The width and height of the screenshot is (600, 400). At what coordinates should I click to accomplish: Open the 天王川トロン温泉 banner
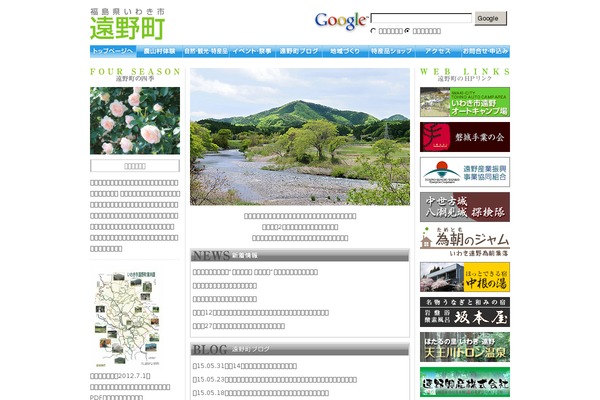coord(465,347)
